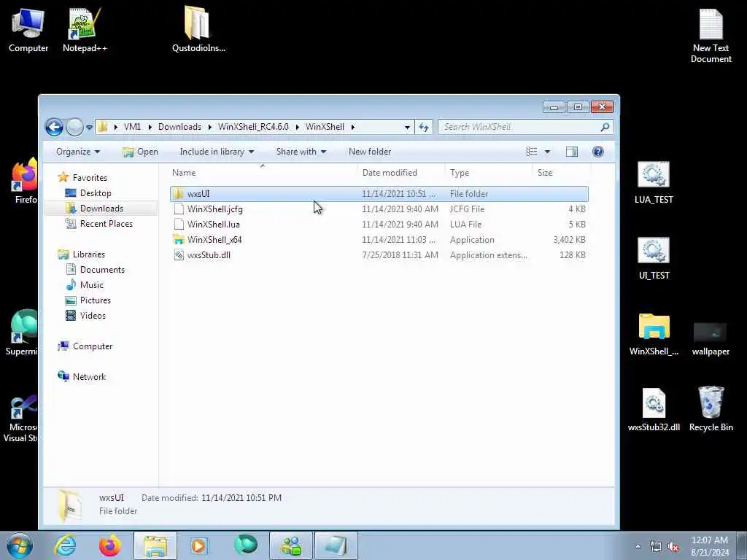Click the muted volume tray icon
This screenshot has width=747, height=560.
(x=673, y=547)
